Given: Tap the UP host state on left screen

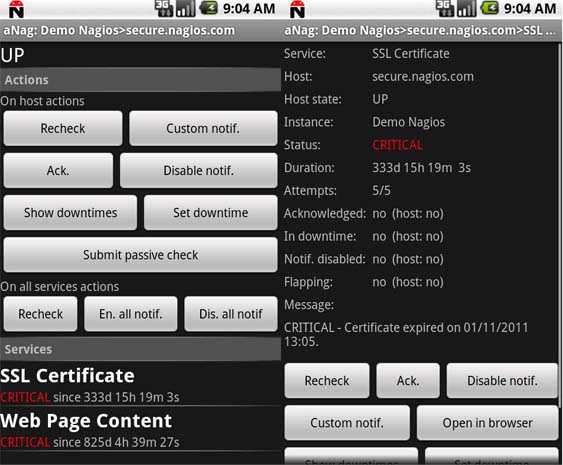Looking at the screenshot, I should 13,55.
